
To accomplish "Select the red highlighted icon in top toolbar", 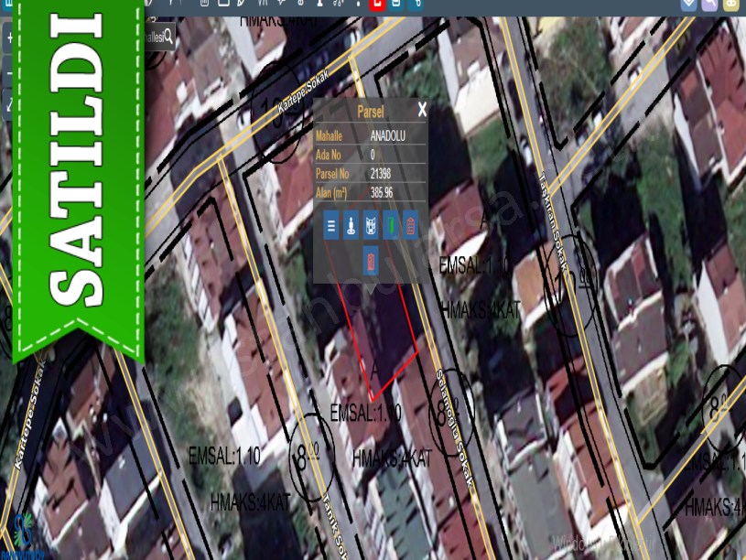I will (x=375, y=4).
